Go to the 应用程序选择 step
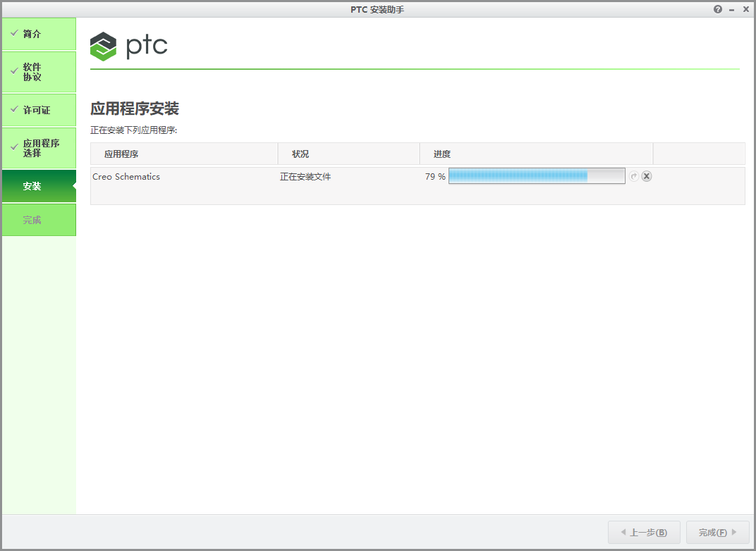 click(39, 148)
